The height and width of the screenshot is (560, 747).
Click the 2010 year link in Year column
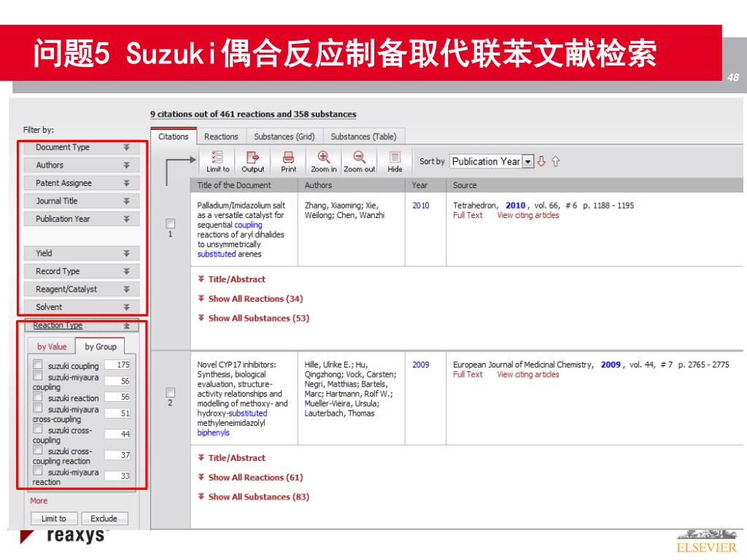[x=421, y=206]
